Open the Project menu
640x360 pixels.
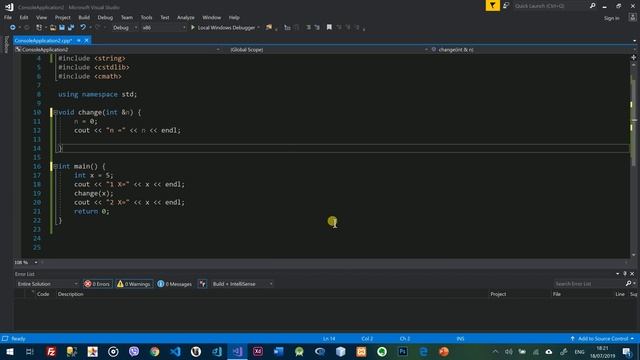pyautogui.click(x=62, y=18)
